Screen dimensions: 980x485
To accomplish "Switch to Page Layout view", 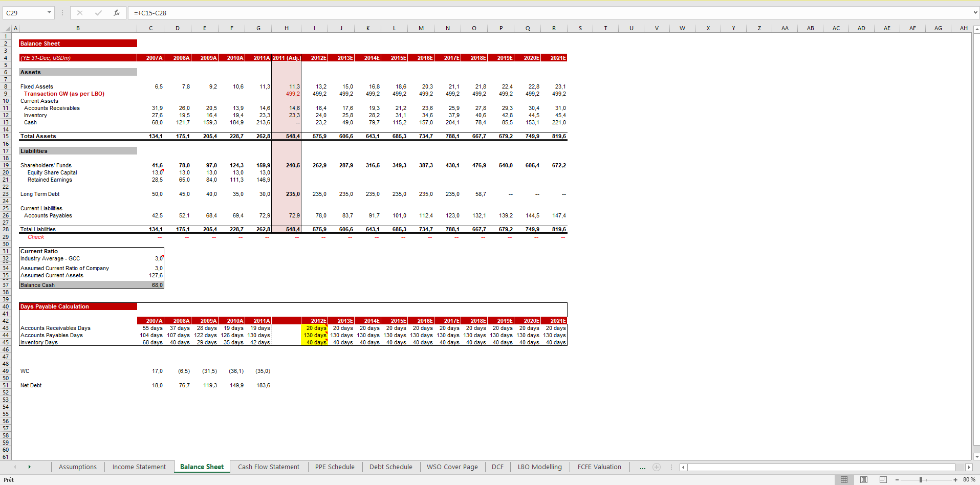I will click(864, 479).
